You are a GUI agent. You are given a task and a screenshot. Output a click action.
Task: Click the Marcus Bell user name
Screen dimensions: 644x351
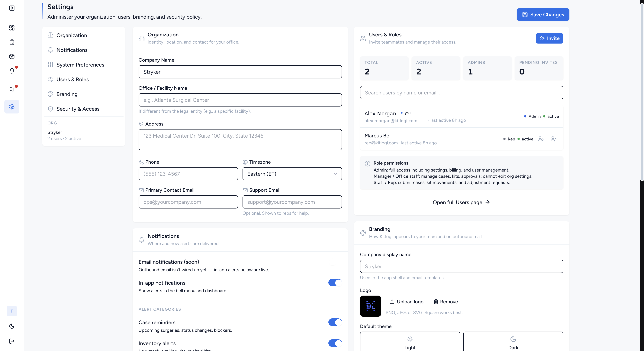(x=378, y=136)
